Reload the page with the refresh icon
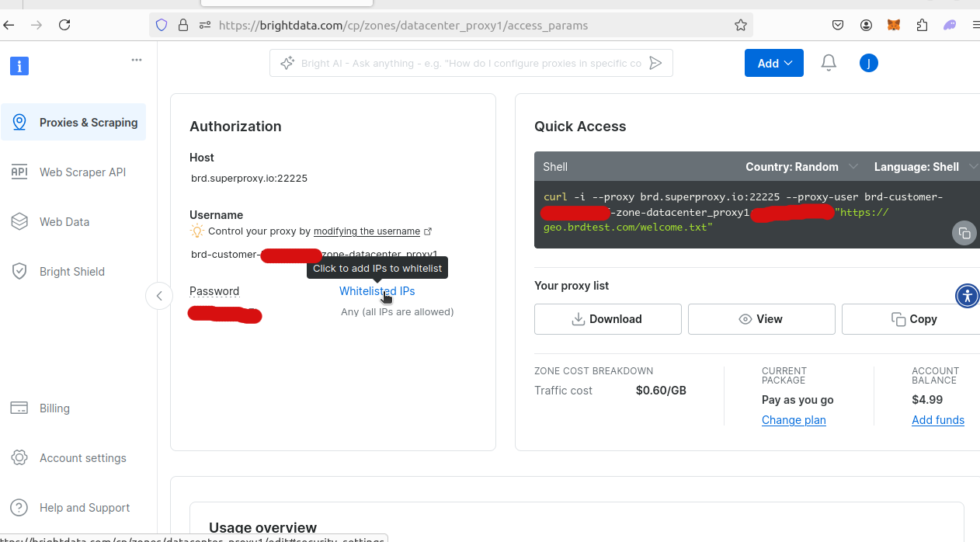980x542 pixels. click(64, 25)
